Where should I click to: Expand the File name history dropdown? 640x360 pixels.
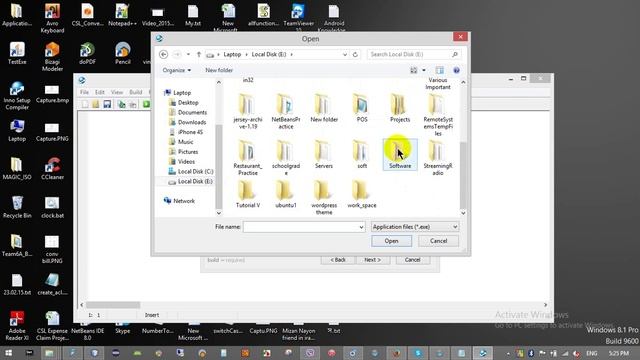click(361, 227)
